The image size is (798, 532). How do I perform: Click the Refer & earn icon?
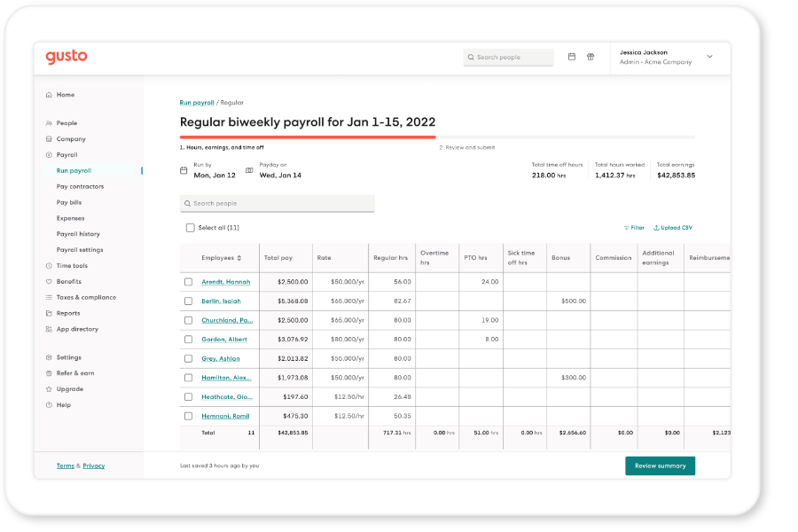click(49, 373)
